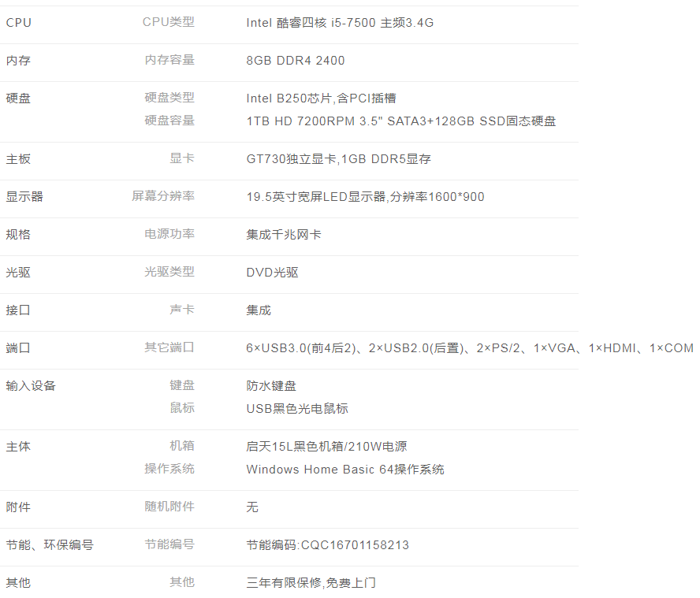
Task: Select the '防水键盘' keyboard value
Action: tap(271, 386)
